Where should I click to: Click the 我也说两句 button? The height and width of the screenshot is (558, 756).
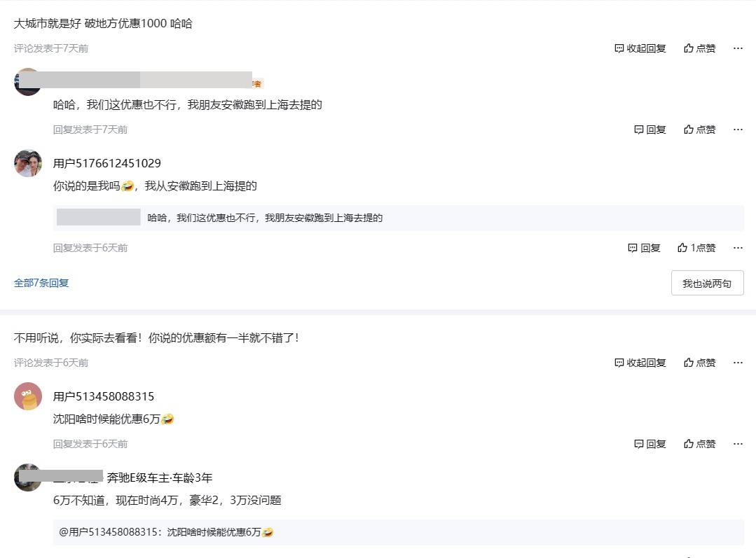coord(707,284)
